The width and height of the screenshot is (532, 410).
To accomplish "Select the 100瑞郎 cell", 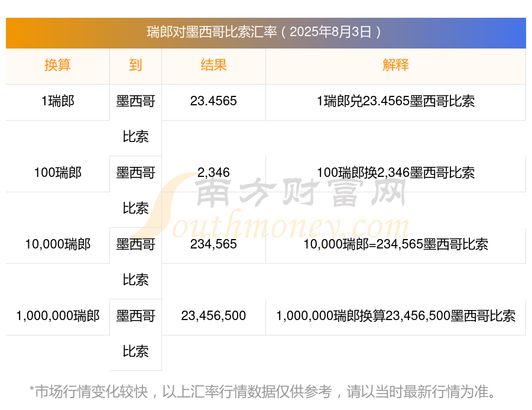I will [58, 173].
